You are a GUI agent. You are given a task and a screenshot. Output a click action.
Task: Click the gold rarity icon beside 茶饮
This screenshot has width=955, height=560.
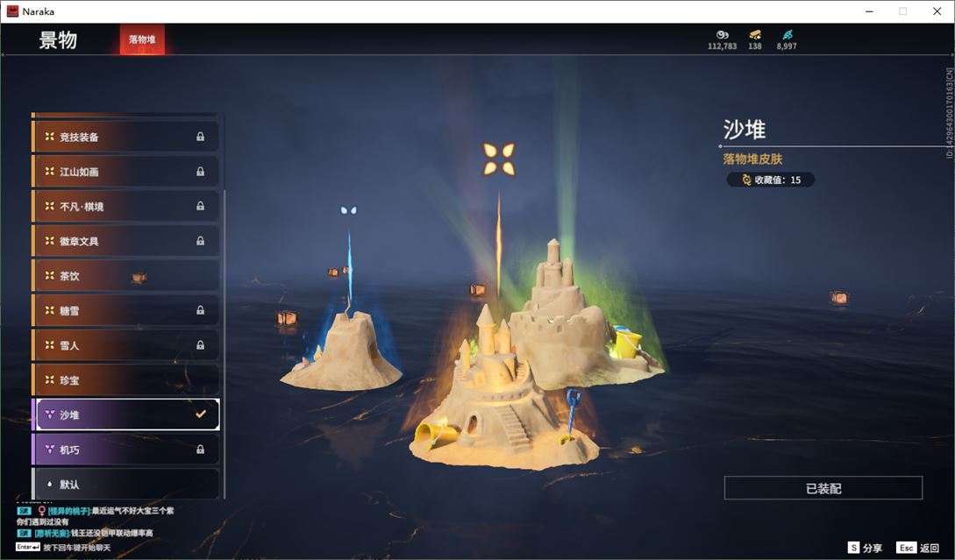[49, 275]
